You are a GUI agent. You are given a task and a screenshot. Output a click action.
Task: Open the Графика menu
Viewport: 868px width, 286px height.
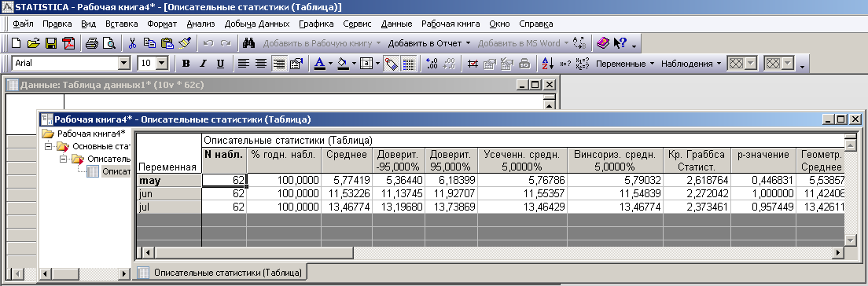pyautogui.click(x=316, y=24)
